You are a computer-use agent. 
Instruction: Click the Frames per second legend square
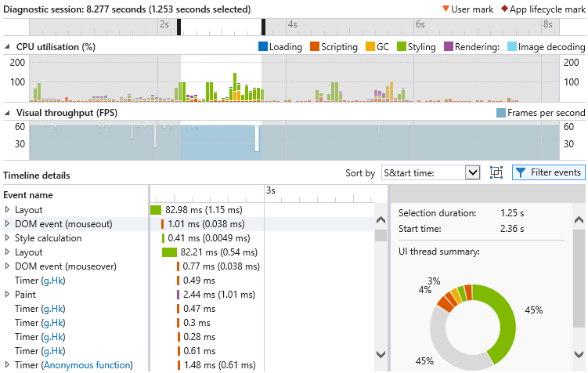501,113
